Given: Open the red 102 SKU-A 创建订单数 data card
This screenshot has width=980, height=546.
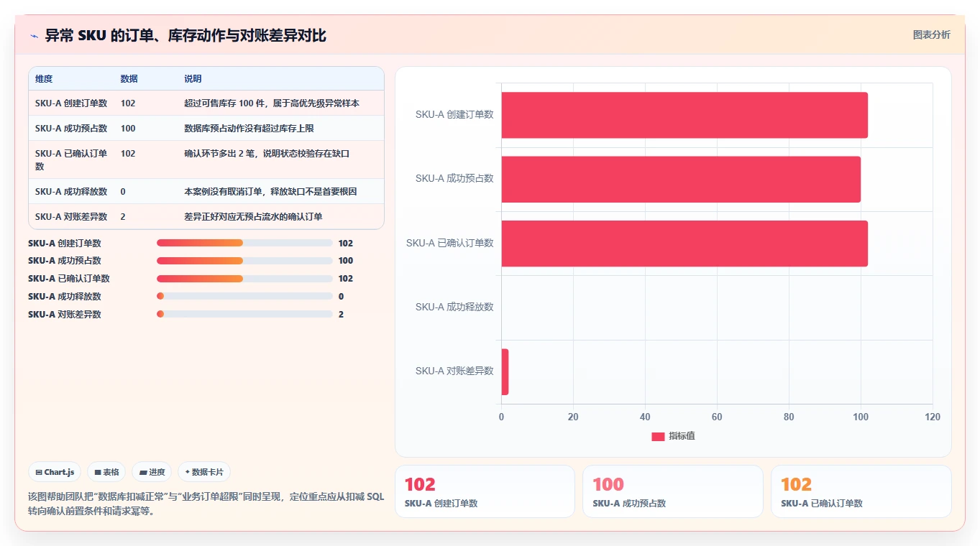Looking at the screenshot, I should [x=485, y=491].
